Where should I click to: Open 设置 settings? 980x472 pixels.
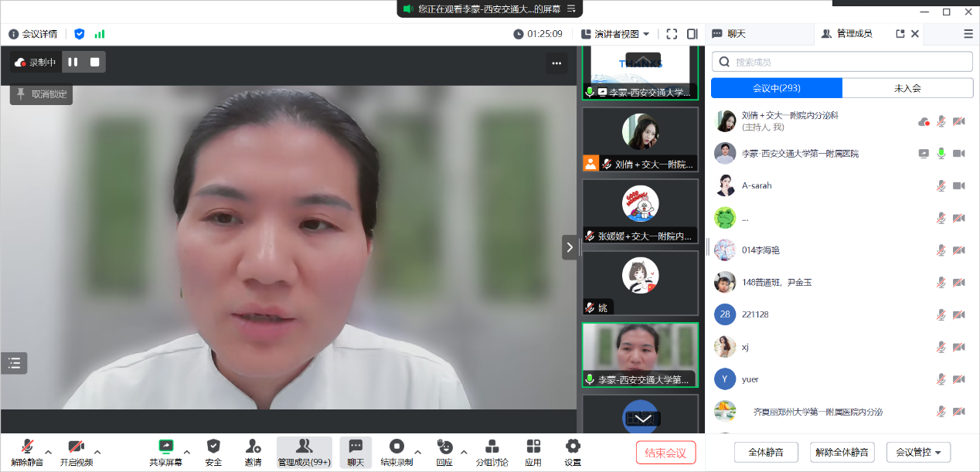573,453
